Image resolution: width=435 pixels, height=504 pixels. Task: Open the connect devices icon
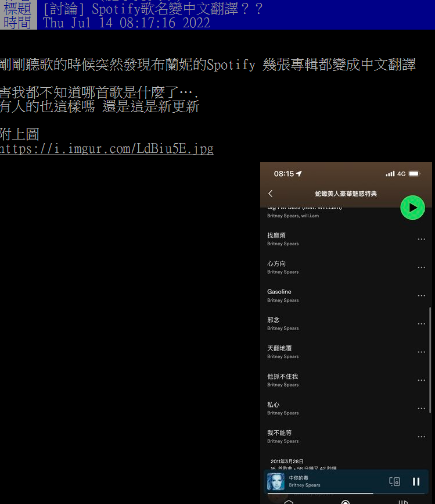pyautogui.click(x=394, y=481)
